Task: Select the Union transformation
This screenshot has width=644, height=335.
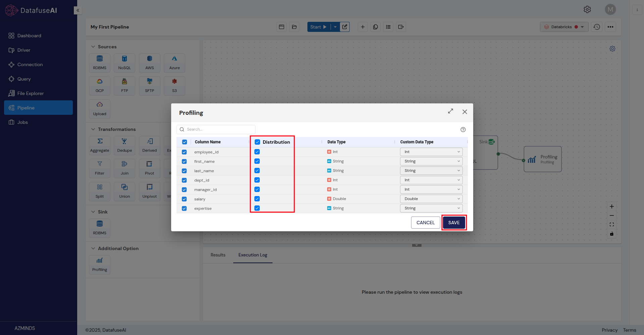Action: (x=124, y=191)
